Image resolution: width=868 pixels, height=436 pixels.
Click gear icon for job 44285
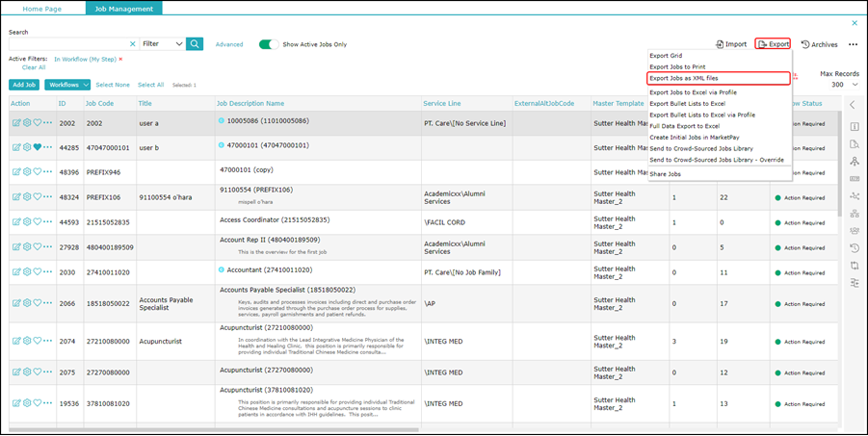coord(27,147)
